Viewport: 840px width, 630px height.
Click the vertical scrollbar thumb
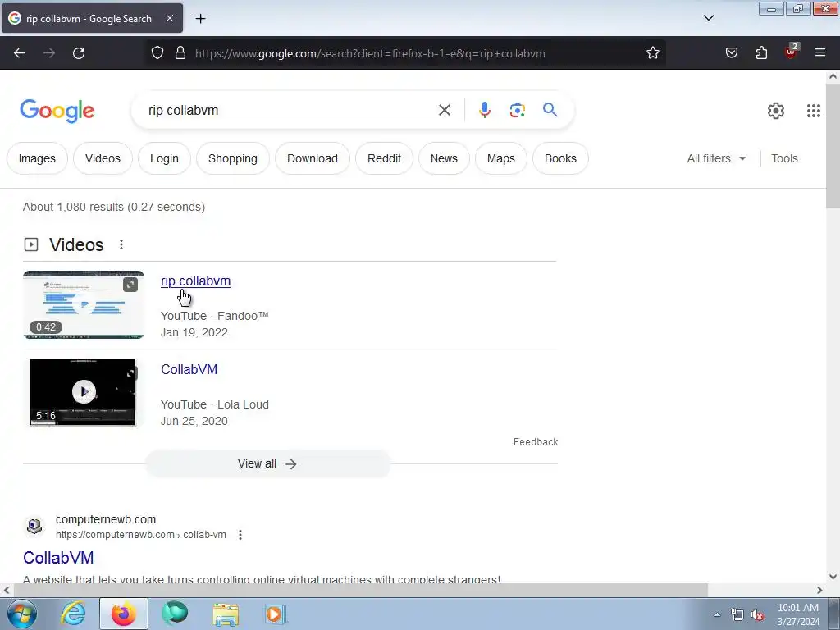[833, 148]
